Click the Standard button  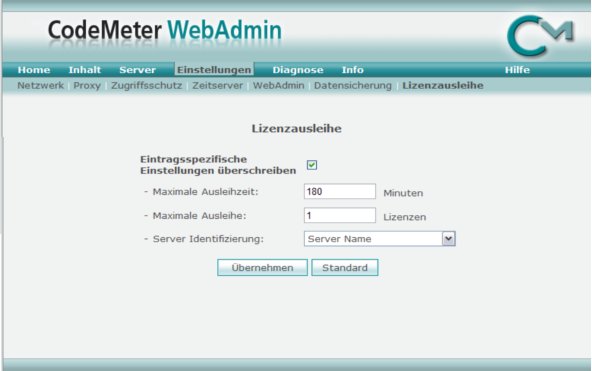(345, 268)
